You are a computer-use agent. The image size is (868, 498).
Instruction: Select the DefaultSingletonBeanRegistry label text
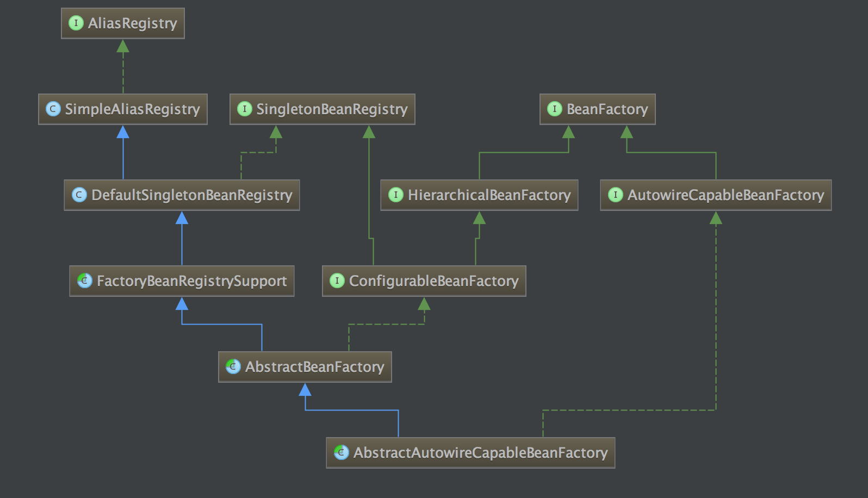click(191, 195)
